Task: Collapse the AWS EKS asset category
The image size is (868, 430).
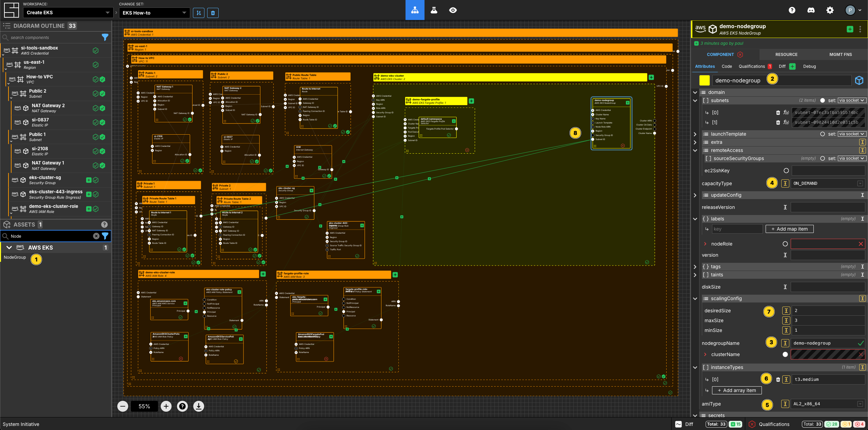Action: (x=9, y=248)
